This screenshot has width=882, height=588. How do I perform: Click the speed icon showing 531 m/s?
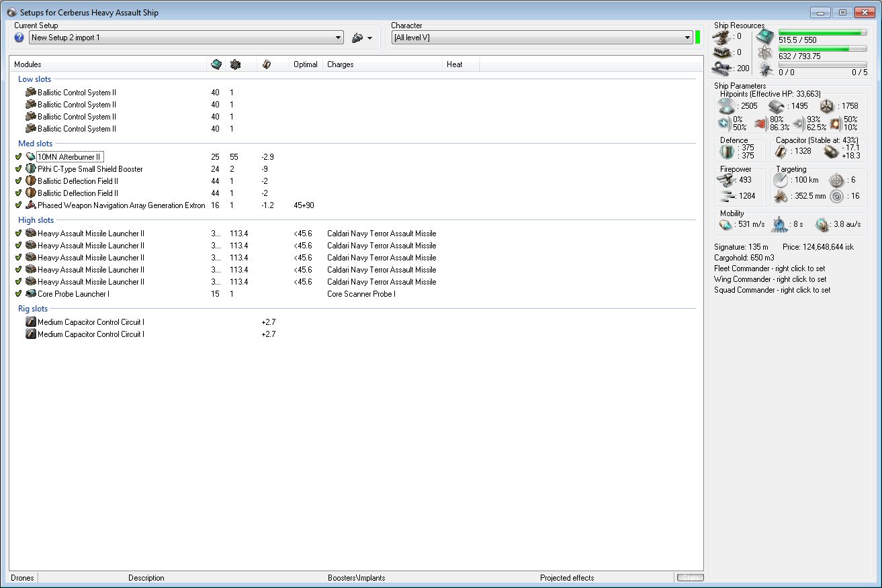[x=726, y=224]
